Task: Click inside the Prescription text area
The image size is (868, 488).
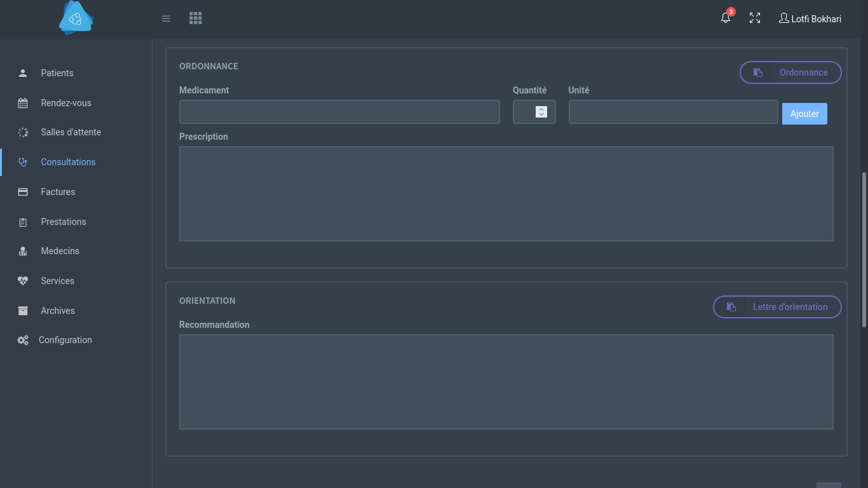Action: pyautogui.click(x=506, y=194)
